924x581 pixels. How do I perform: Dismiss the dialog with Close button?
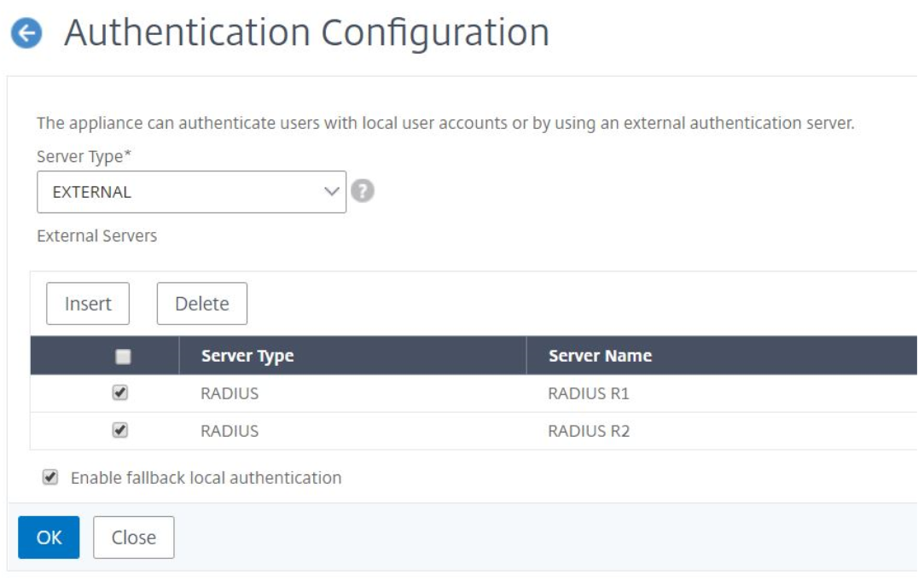(134, 537)
